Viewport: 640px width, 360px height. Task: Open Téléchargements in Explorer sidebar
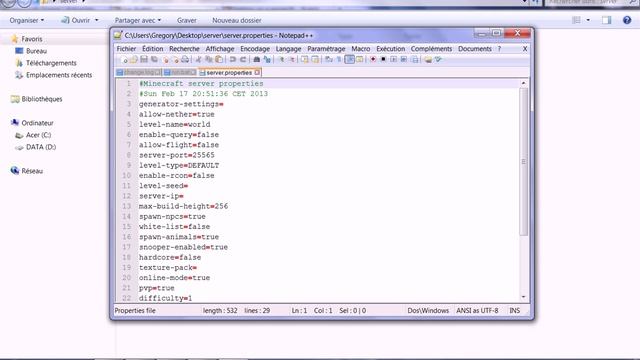tap(51, 63)
